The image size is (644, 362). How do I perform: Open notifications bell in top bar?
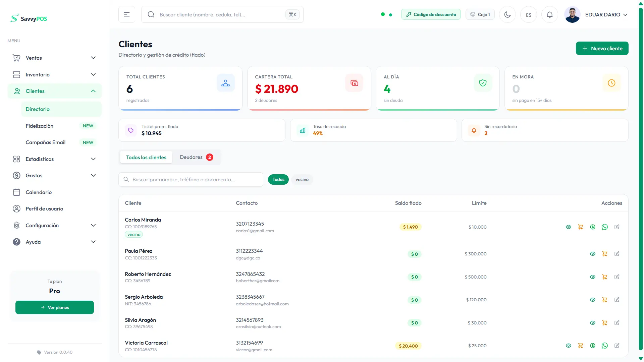[x=549, y=15]
